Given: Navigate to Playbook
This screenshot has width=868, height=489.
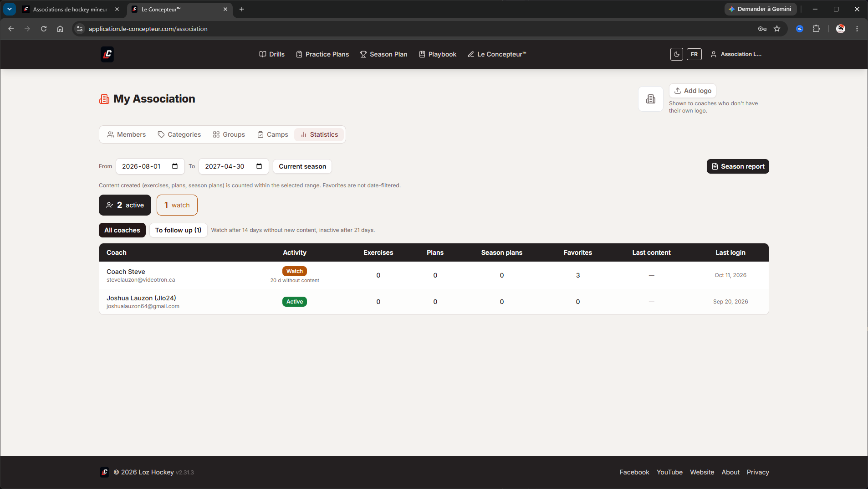Looking at the screenshot, I should (438, 54).
